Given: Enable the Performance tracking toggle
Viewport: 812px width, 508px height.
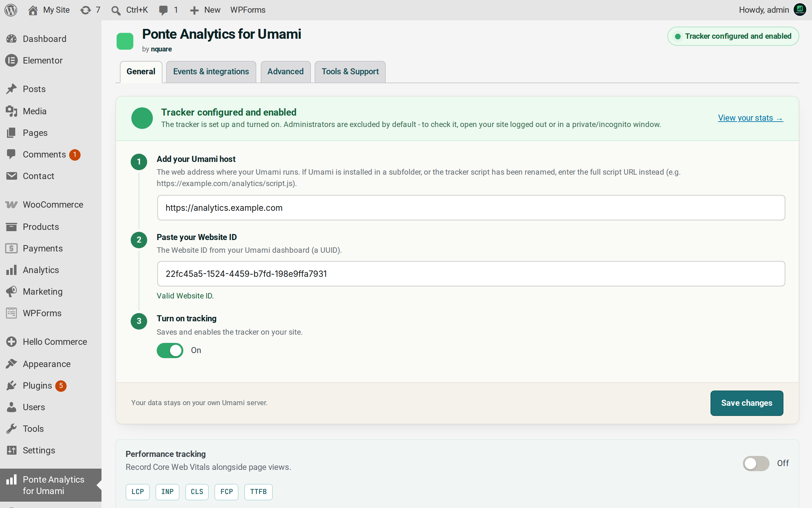Looking at the screenshot, I should [756, 463].
